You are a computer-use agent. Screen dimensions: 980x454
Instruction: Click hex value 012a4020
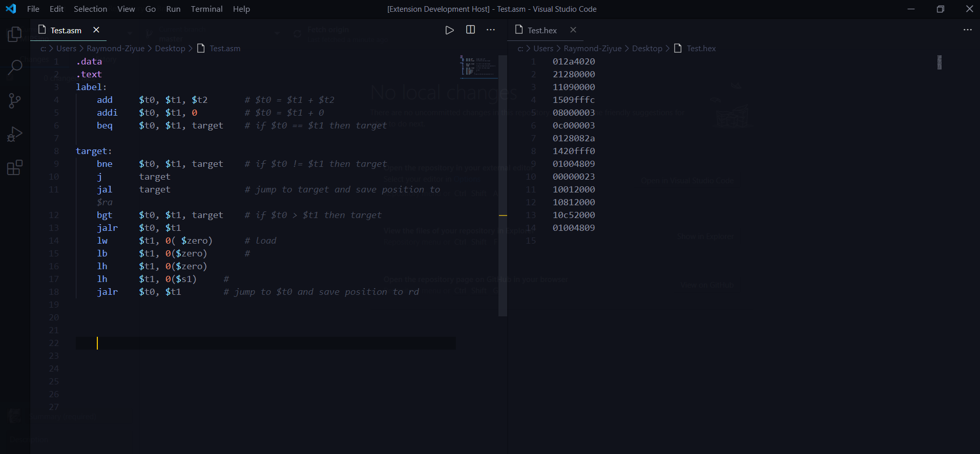[574, 61]
